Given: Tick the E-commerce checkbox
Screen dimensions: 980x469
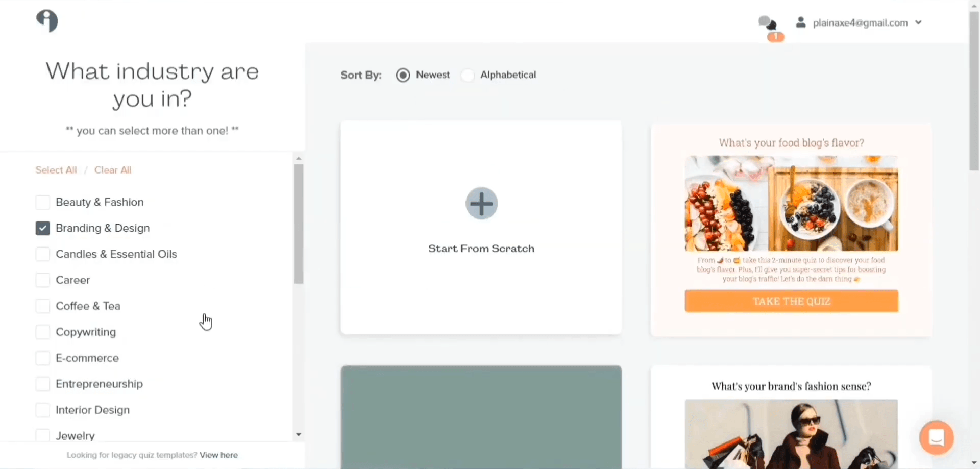Looking at the screenshot, I should click(43, 358).
